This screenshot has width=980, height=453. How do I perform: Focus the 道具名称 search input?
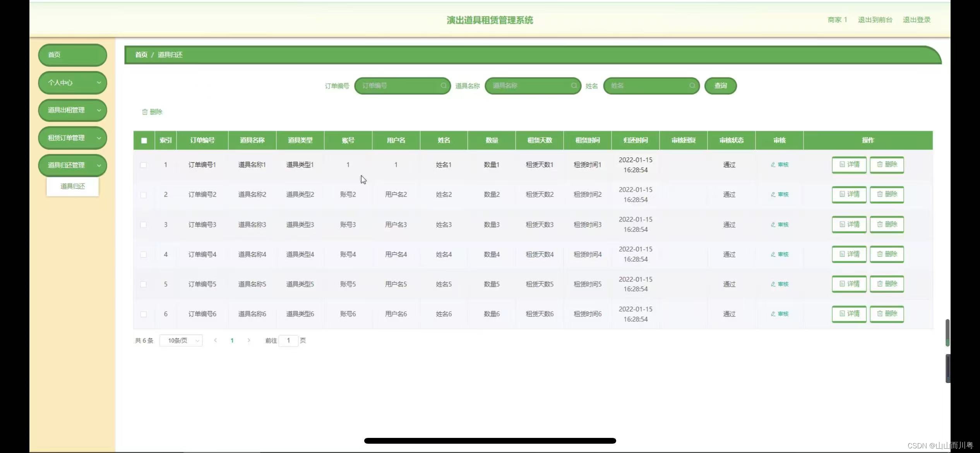(x=533, y=86)
